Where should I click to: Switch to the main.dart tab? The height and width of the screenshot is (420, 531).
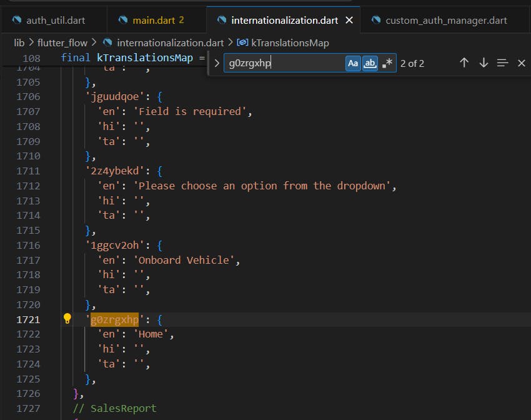click(154, 20)
